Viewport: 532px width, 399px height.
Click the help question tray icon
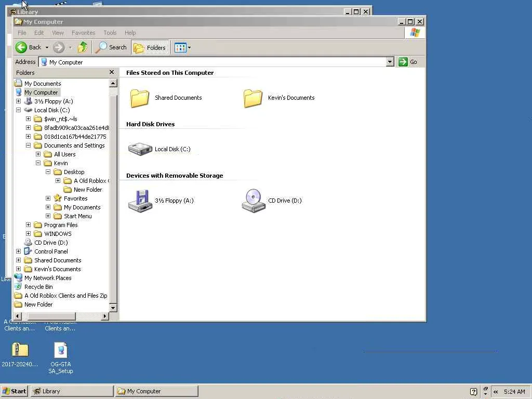tap(474, 392)
